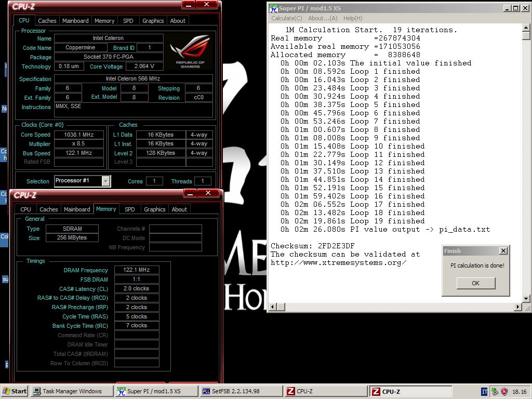Image resolution: width=532 pixels, height=399 pixels.
Task: Click Super PI scrollbar up arrow
Action: (526, 28)
